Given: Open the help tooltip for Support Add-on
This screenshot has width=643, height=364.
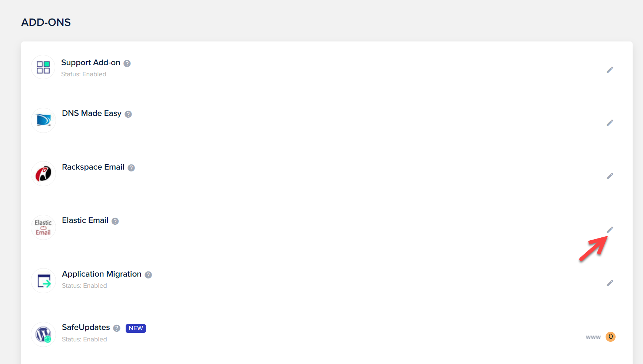Looking at the screenshot, I should coord(127,63).
